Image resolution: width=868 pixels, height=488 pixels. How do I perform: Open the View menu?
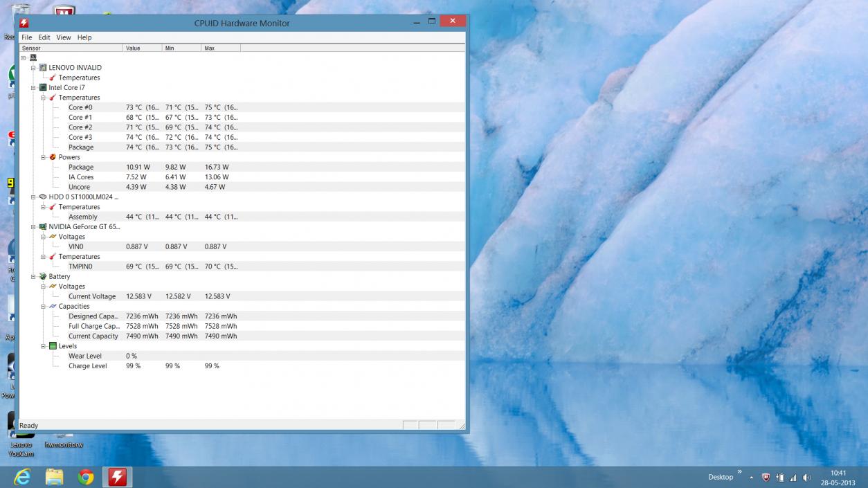point(64,37)
